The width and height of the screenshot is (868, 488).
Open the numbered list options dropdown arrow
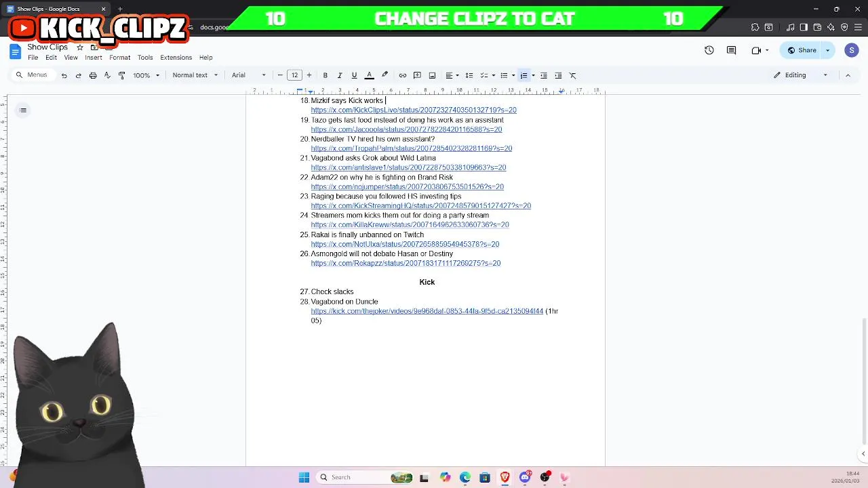click(x=533, y=75)
